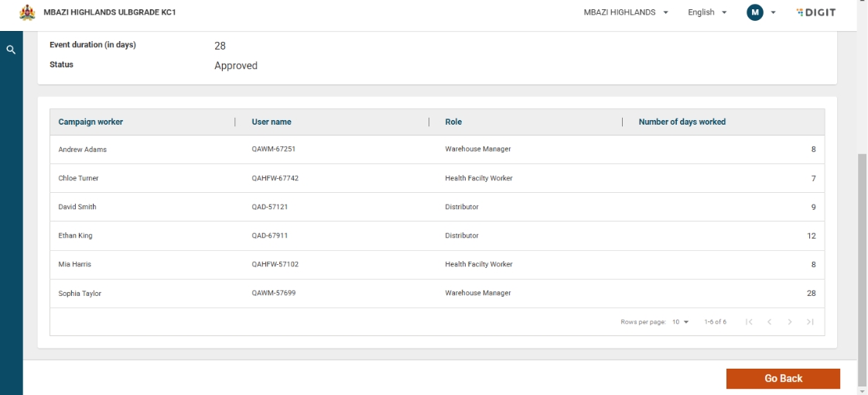Sort by Role column header

click(x=453, y=122)
